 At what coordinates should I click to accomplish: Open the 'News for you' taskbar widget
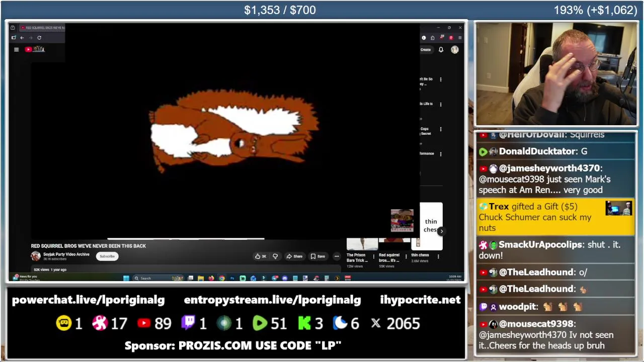coord(26,278)
